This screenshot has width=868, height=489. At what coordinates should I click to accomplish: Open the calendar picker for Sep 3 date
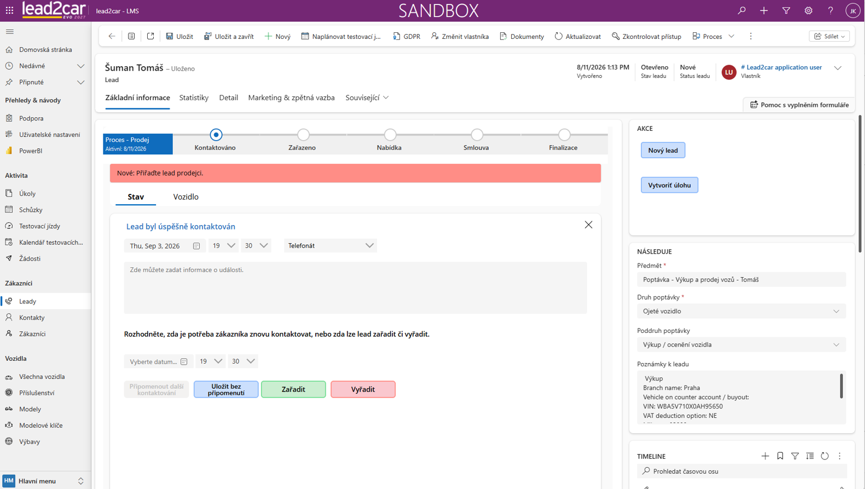pos(196,246)
